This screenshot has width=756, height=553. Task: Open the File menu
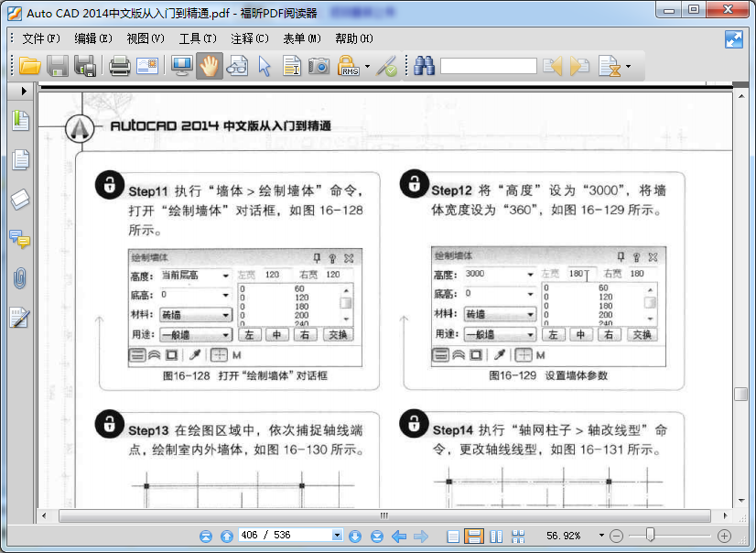click(x=41, y=38)
